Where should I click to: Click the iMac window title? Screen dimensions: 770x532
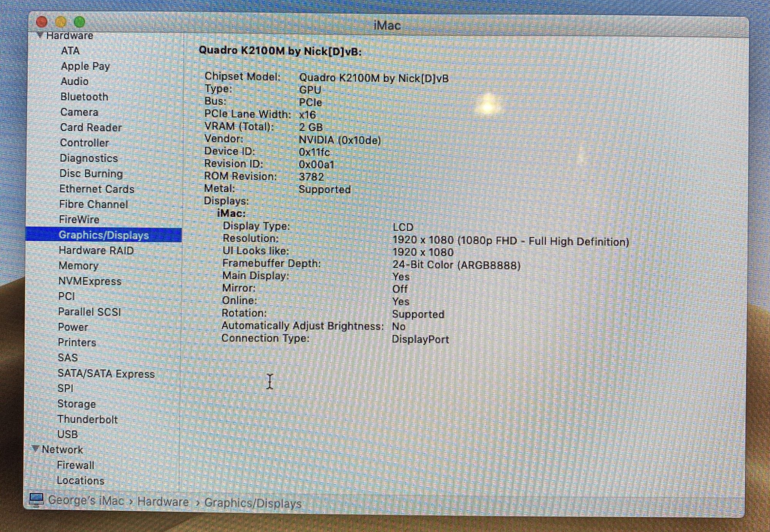[387, 25]
